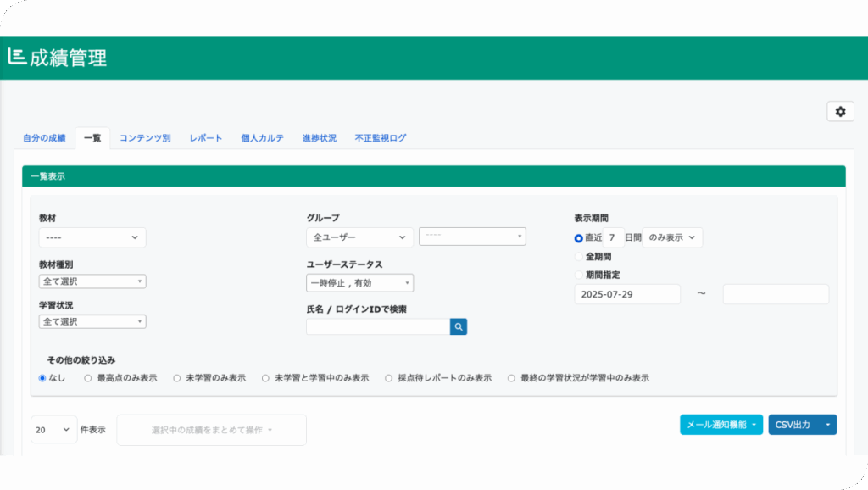
Task: Open the ユーザーステータス dropdown
Action: click(359, 282)
